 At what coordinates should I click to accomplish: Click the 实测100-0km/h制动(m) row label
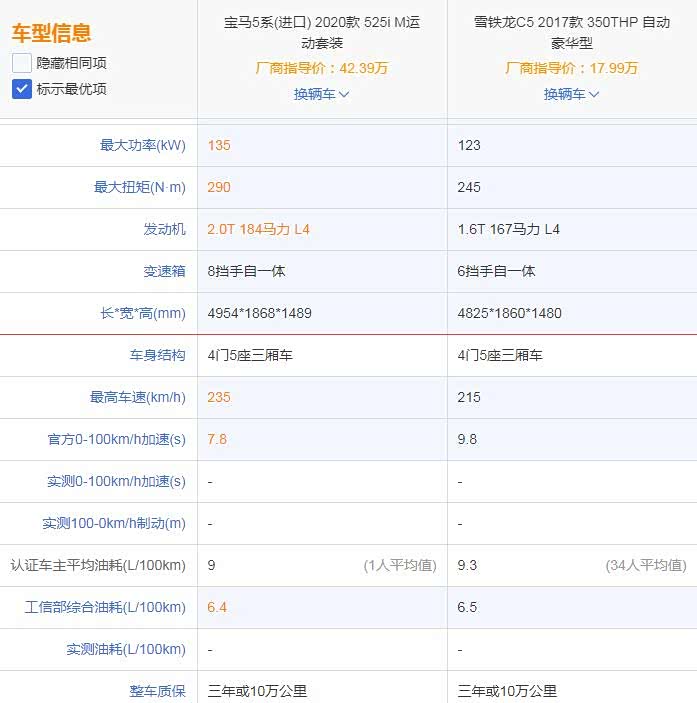point(114,523)
